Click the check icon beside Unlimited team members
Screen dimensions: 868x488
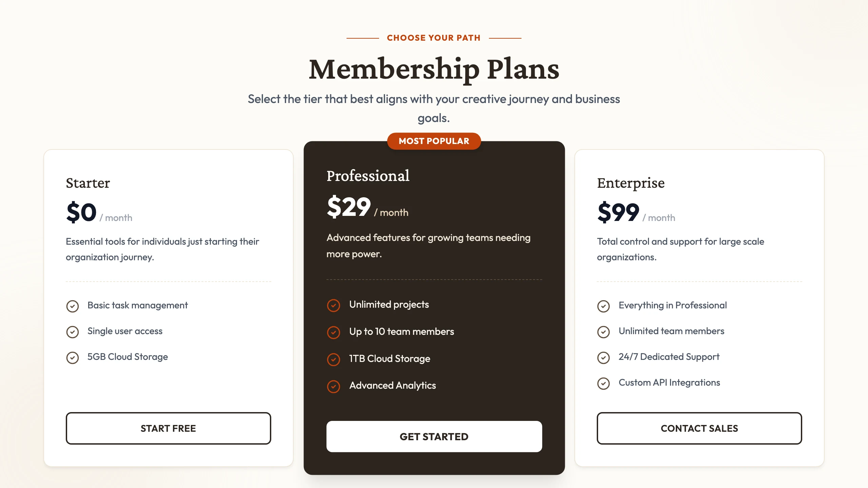tap(603, 332)
